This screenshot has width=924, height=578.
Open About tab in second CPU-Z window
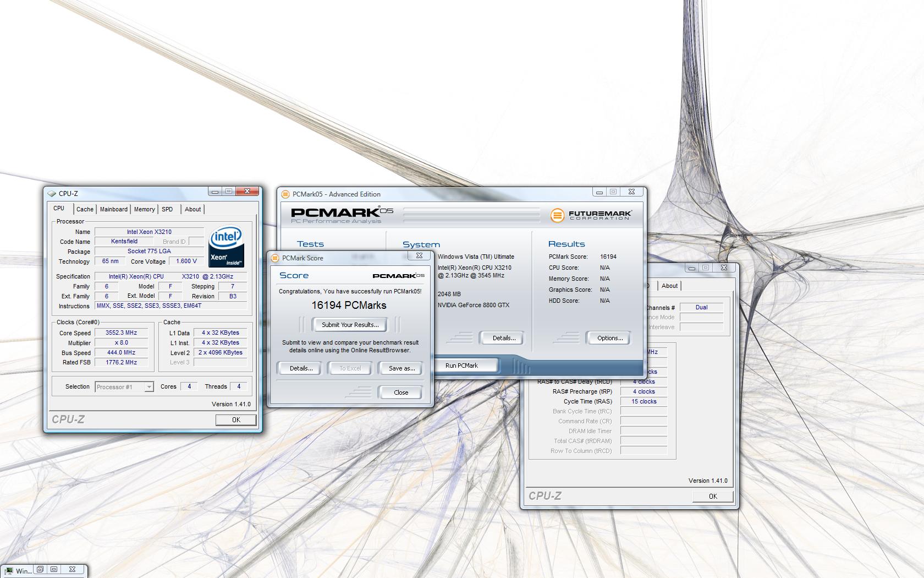click(x=669, y=286)
